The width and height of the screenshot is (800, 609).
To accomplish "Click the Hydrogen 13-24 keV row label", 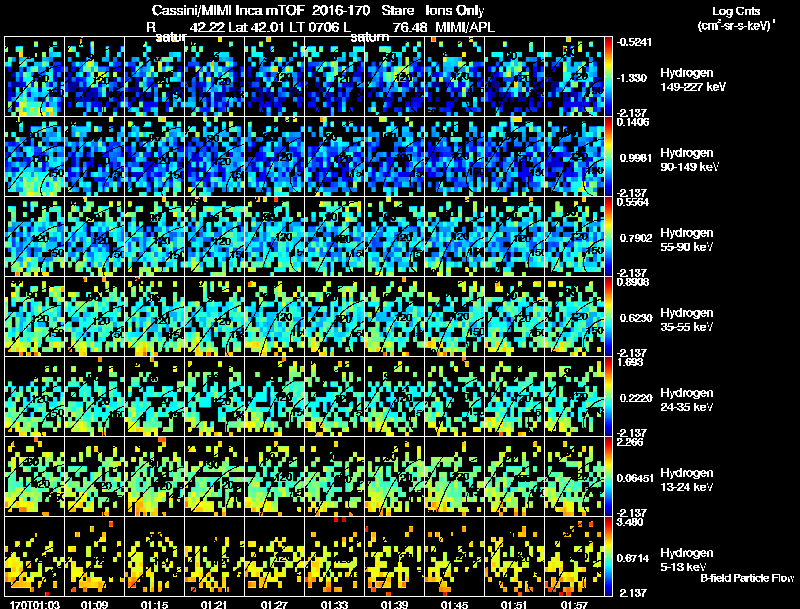I will (687, 480).
